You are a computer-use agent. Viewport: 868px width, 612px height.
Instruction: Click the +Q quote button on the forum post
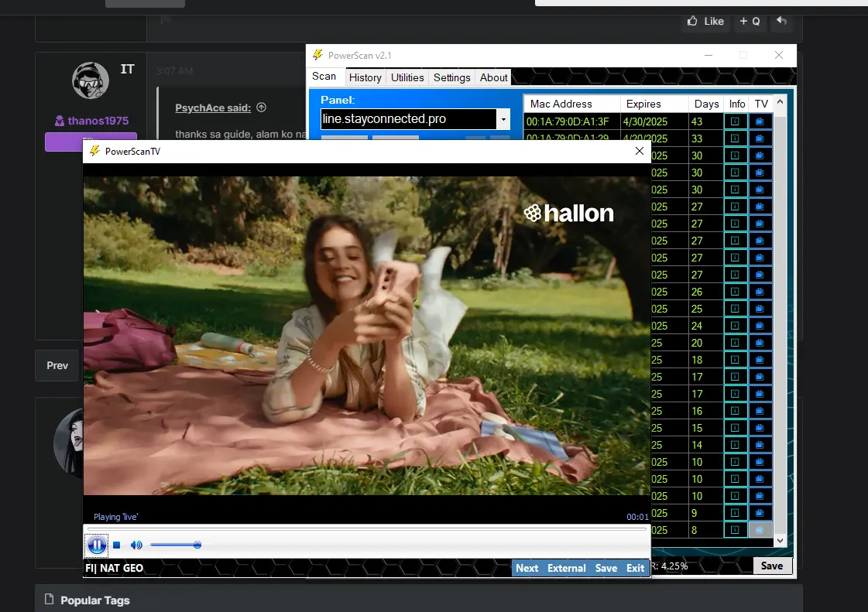[x=750, y=21]
